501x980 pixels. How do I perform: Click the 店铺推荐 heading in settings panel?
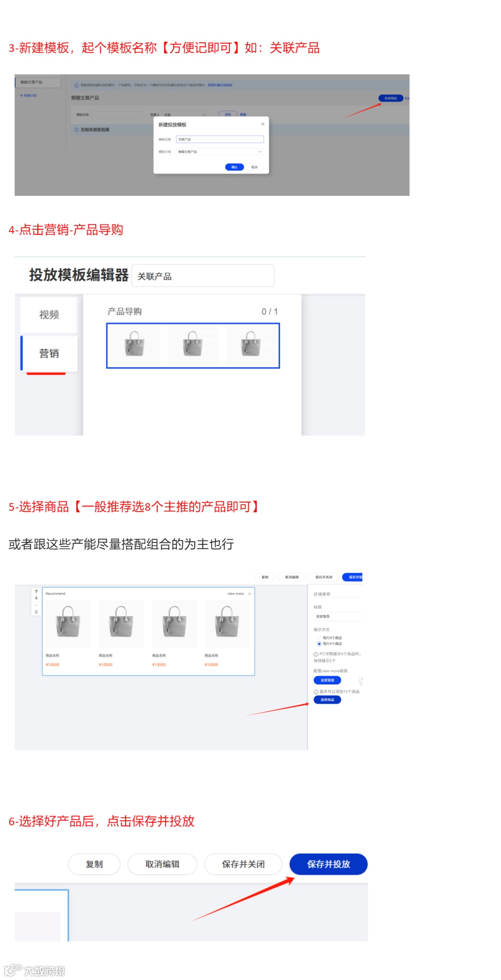click(322, 594)
